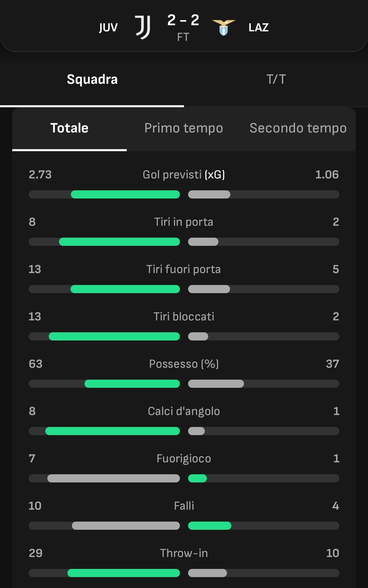Click the Possesso (%) green bar
Image resolution: width=368 pixels, height=588 pixels.
coord(132,384)
